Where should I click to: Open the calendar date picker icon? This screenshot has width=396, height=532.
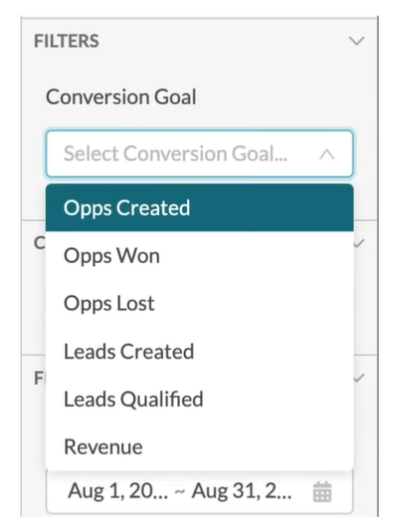click(x=322, y=492)
